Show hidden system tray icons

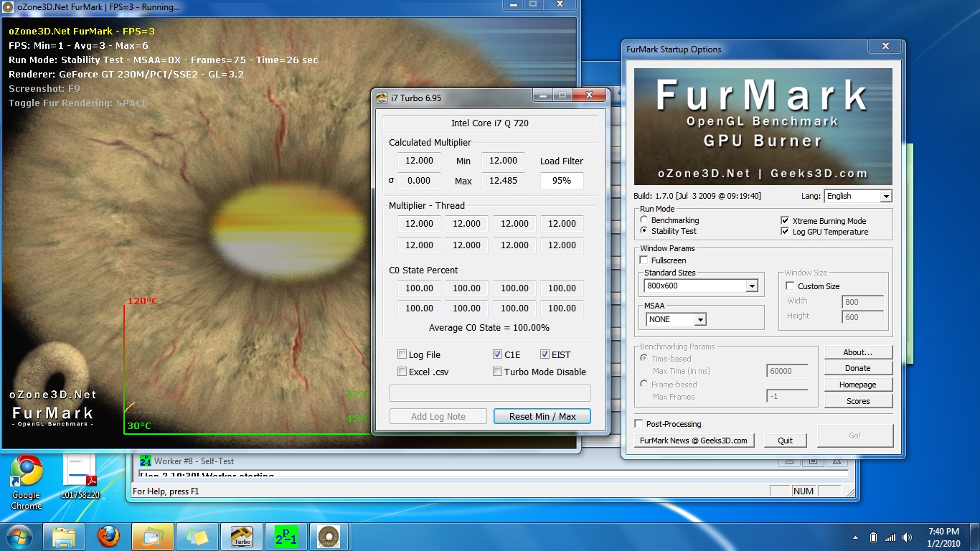855,537
